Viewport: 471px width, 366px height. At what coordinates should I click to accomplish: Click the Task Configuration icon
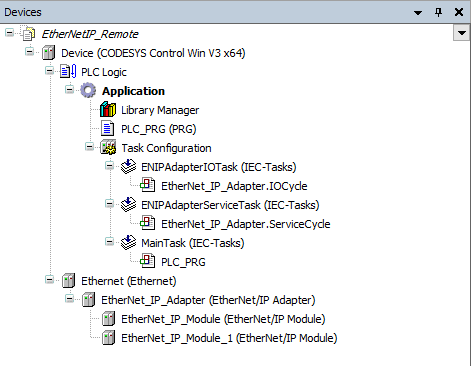point(108,148)
